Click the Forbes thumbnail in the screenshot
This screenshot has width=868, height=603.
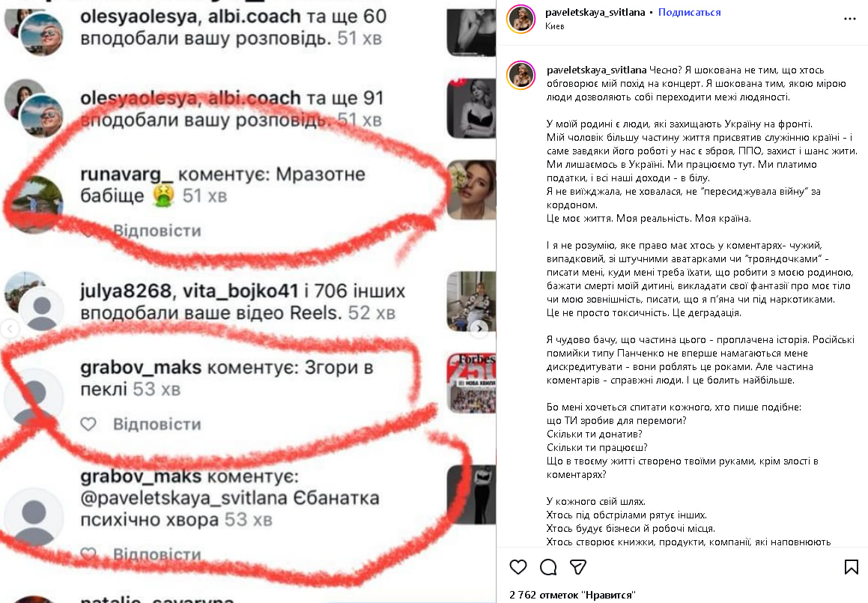471,384
